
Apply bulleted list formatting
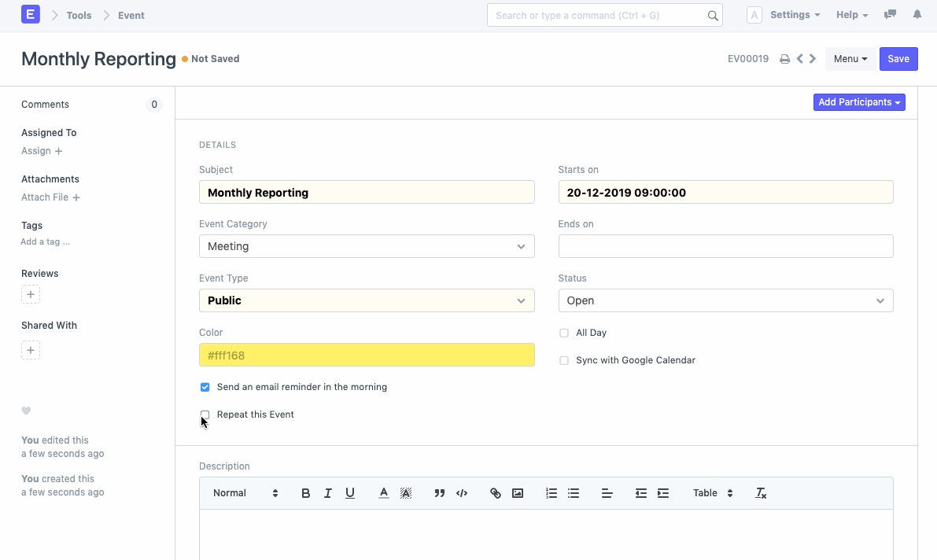pos(574,493)
